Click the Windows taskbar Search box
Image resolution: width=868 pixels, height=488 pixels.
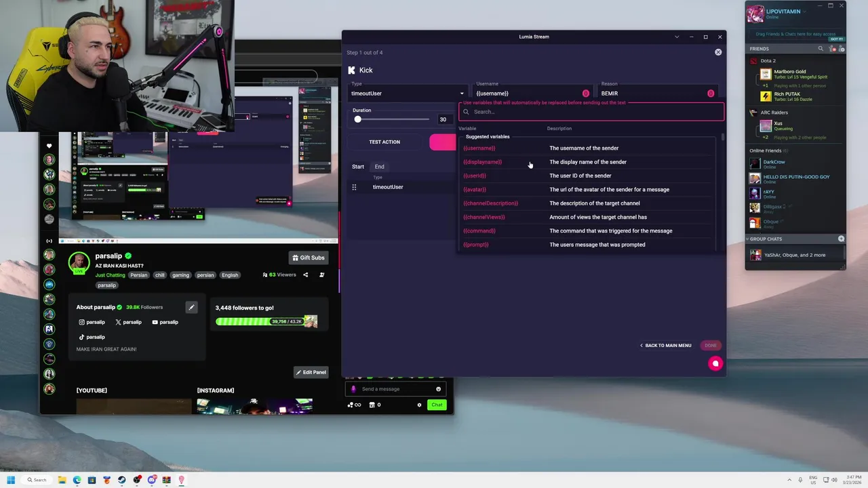pos(37,480)
